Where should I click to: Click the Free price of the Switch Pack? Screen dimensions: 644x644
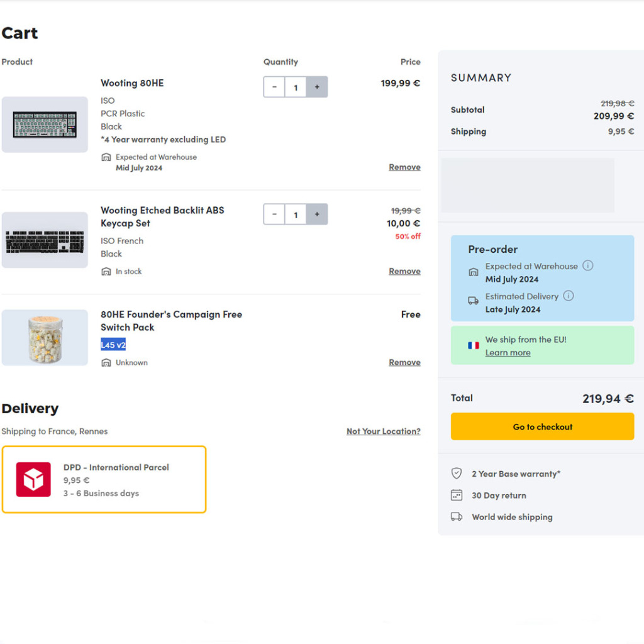411,314
